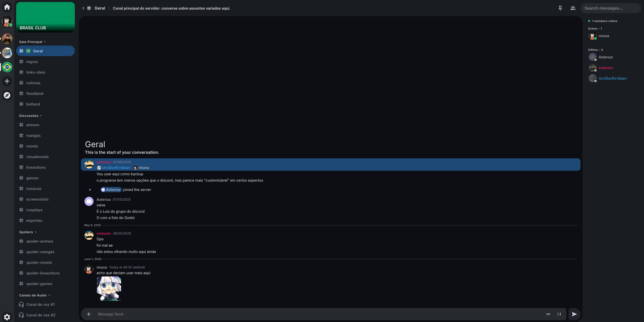Viewport: 644px width, 322px height.
Task: Click the back chevron beside Geral header
Action: (x=83, y=8)
